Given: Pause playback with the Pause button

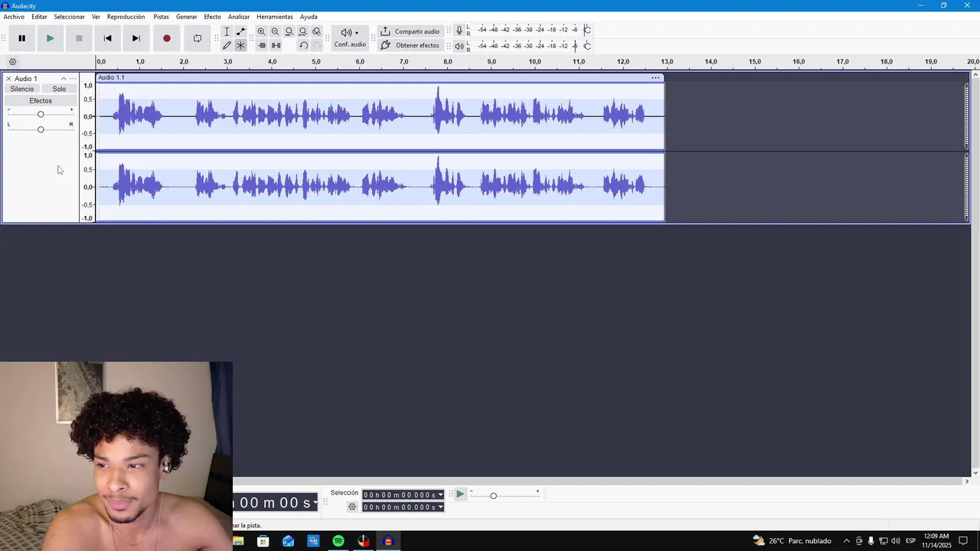Looking at the screenshot, I should (21, 38).
